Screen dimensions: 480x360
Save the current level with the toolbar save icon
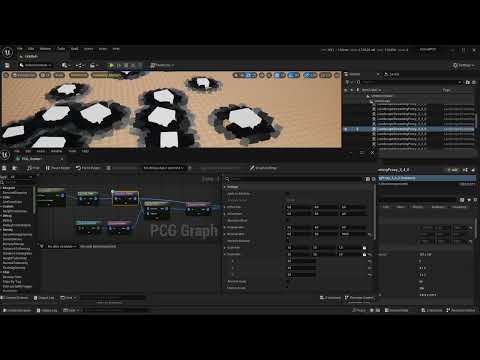pyautogui.click(x=7, y=65)
